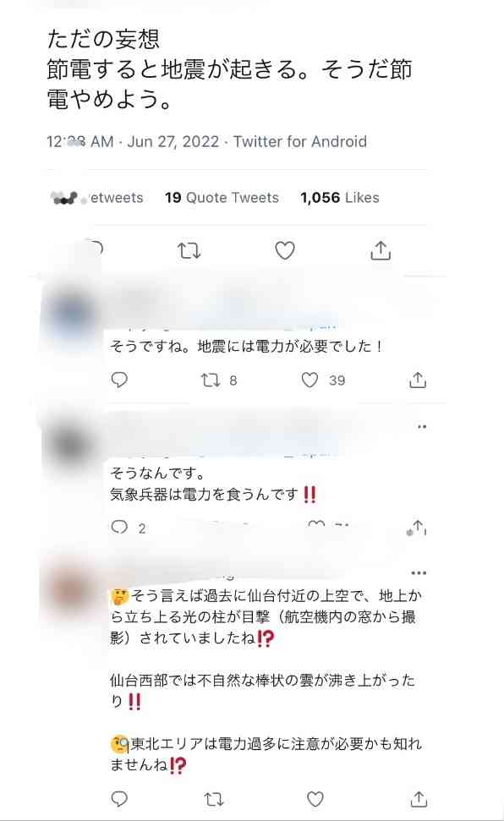Tap the Twitter for Android source link
The image size is (504, 821).
click(300, 141)
